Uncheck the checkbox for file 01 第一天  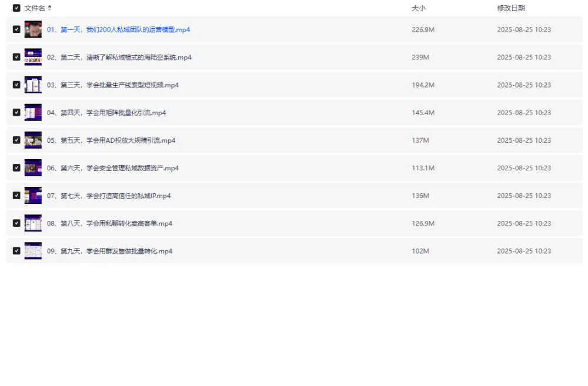point(16,29)
